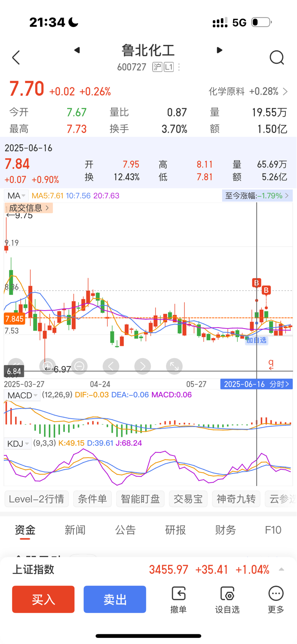Viewport: 297px width, 644px height.
Task: Open 至今涨幅 -1.79% details
Action: tap(257, 196)
